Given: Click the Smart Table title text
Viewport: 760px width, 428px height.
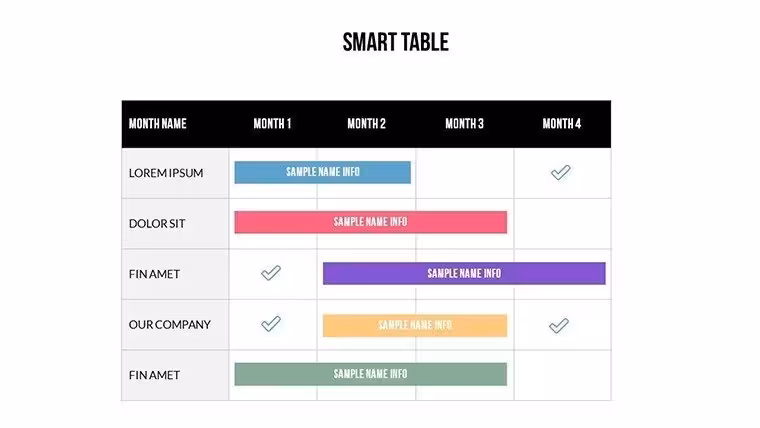Looking at the screenshot, I should point(396,42).
